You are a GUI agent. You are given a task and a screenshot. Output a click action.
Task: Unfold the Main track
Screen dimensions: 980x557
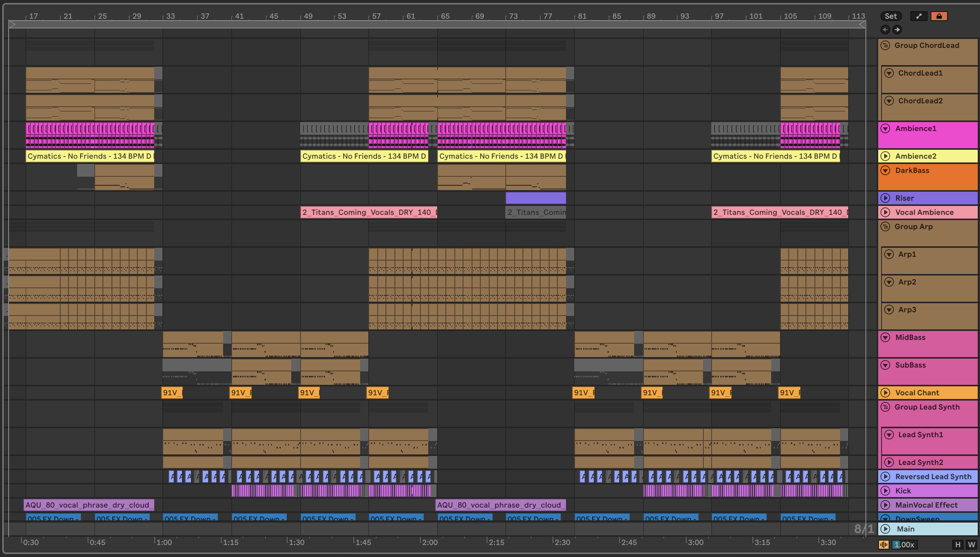pos(885,529)
